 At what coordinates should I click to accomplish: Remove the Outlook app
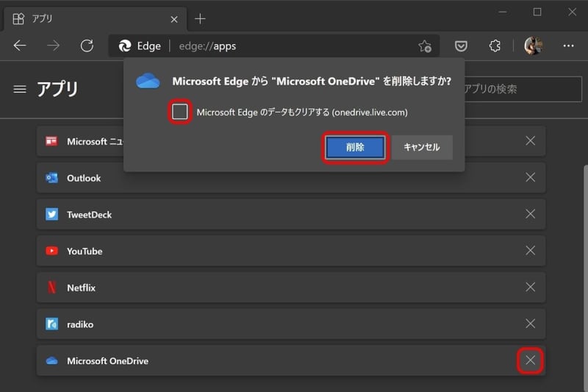[x=530, y=177]
